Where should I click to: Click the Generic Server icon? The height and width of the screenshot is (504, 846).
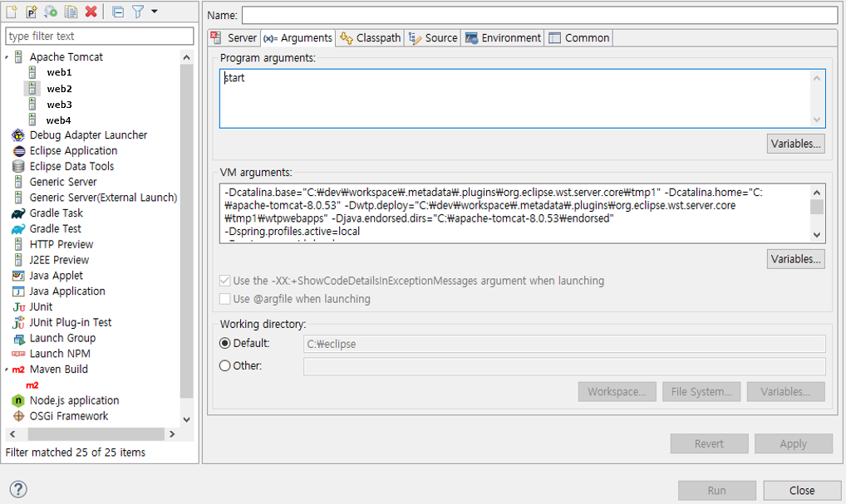coord(18,182)
